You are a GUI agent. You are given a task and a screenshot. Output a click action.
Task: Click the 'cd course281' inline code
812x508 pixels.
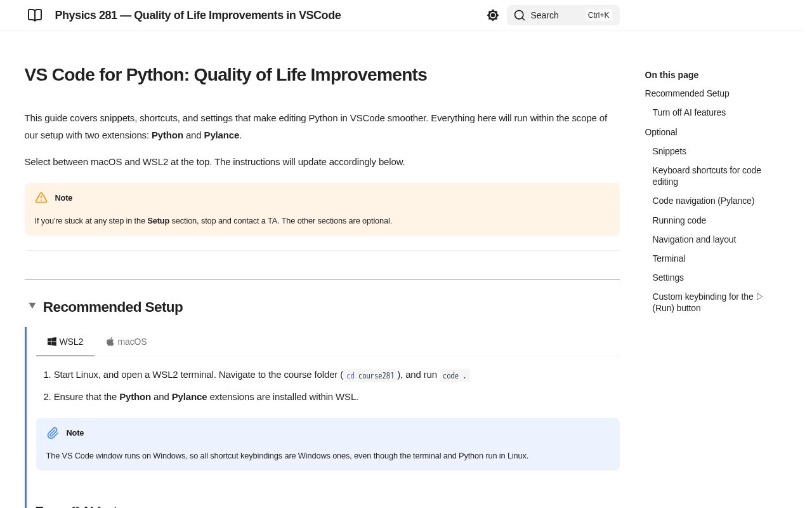(x=370, y=375)
